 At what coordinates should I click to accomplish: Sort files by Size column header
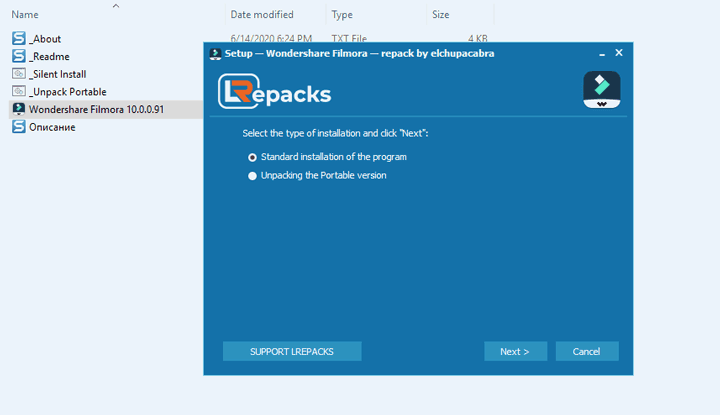coord(440,15)
